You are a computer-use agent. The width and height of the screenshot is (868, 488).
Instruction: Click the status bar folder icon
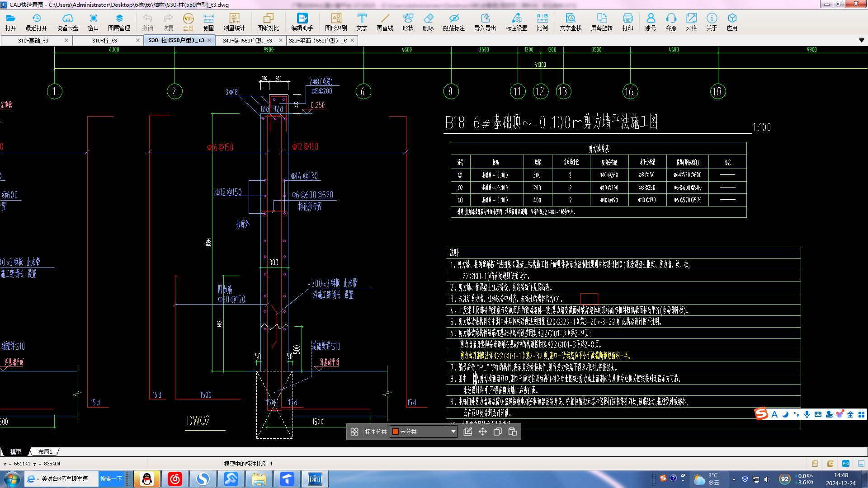[815, 464]
